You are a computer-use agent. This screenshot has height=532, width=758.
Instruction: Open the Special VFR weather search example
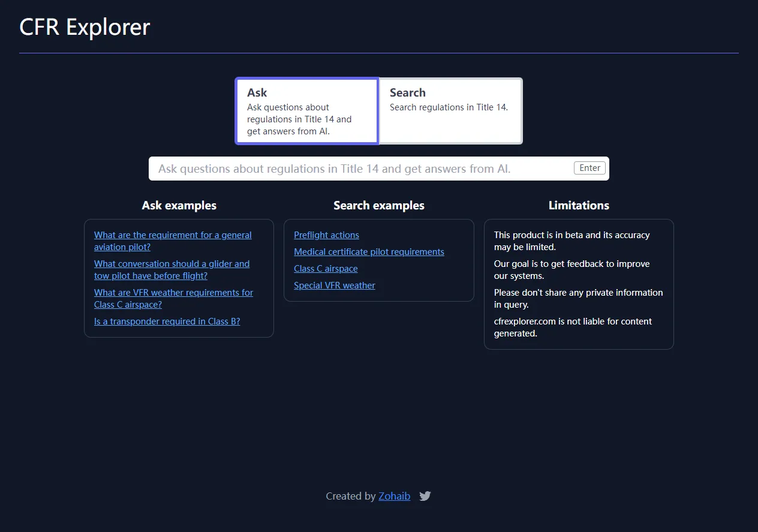(x=334, y=285)
